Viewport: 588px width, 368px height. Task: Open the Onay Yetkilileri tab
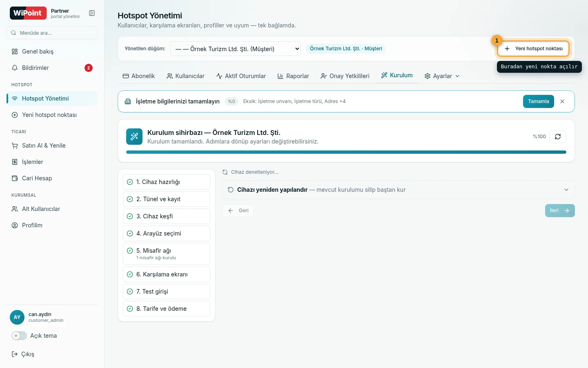click(345, 76)
